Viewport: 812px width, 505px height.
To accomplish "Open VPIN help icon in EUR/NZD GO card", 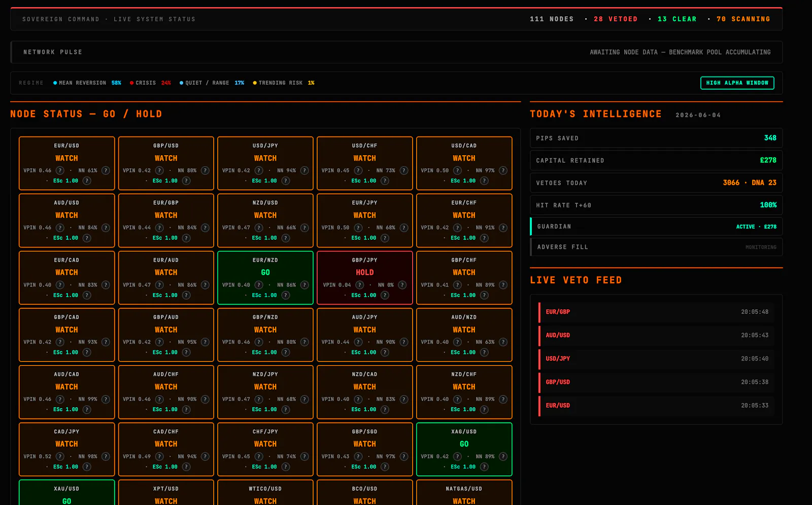I will [x=259, y=285].
